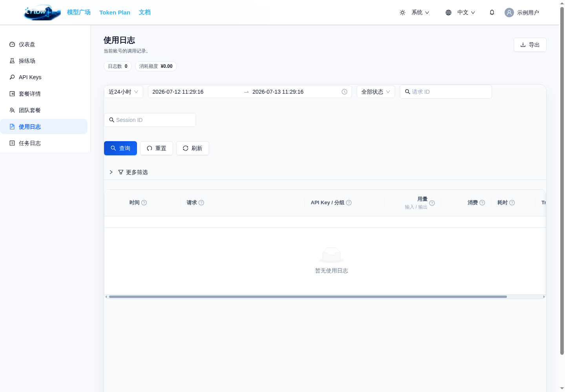Viewport: 565px width, 392px height.
Task: Click the filter funnel icon
Action: pyautogui.click(x=121, y=172)
